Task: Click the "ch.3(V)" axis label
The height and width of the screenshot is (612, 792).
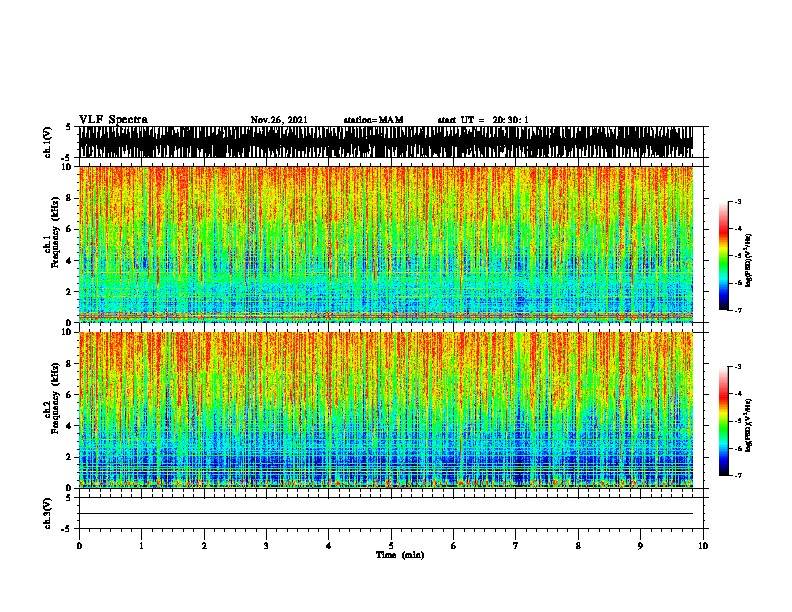Action: click(47, 513)
